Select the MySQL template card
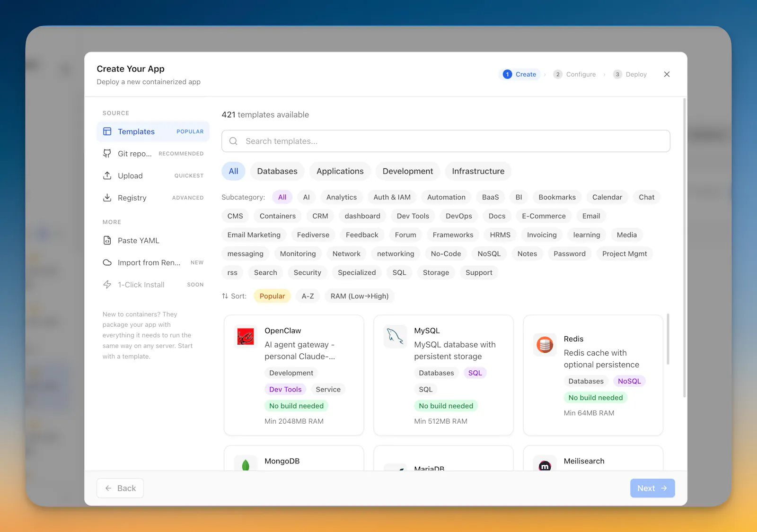Screen dimensions: 757x532 443,375
